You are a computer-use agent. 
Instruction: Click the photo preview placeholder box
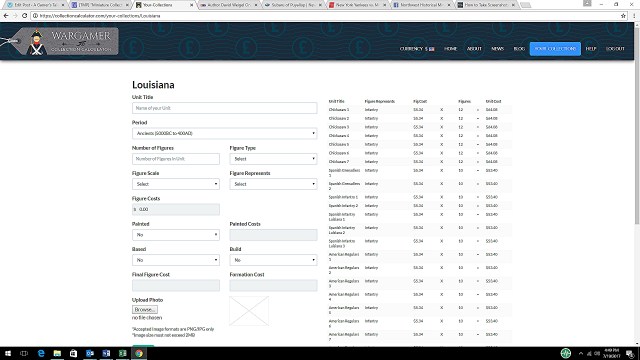point(249,311)
